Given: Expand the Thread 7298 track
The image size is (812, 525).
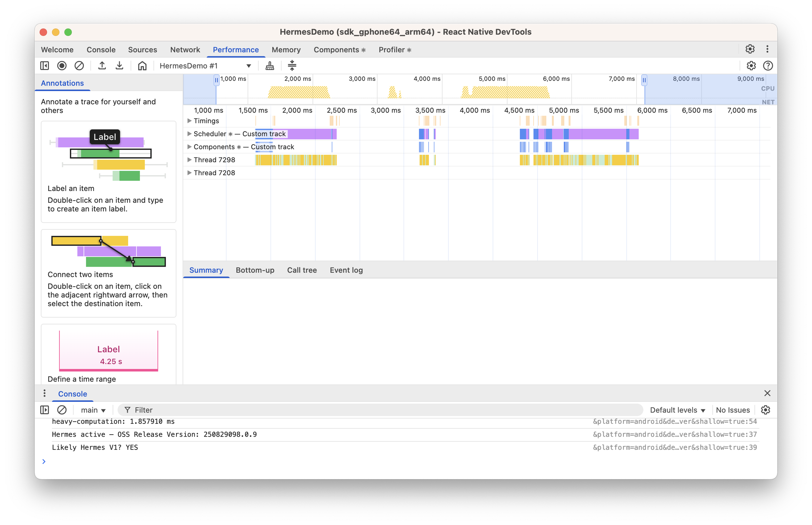Looking at the screenshot, I should coord(189,160).
